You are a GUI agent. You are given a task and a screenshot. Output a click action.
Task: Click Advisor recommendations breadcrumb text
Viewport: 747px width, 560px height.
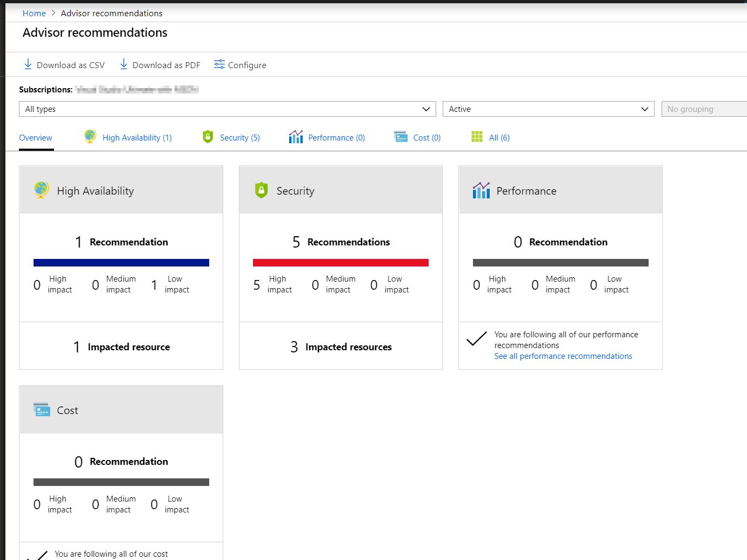click(x=111, y=13)
